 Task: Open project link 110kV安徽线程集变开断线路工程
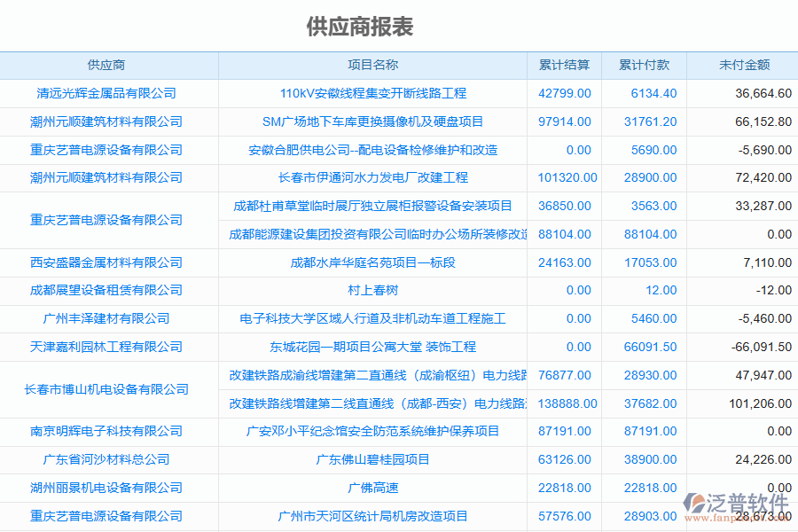click(x=372, y=93)
